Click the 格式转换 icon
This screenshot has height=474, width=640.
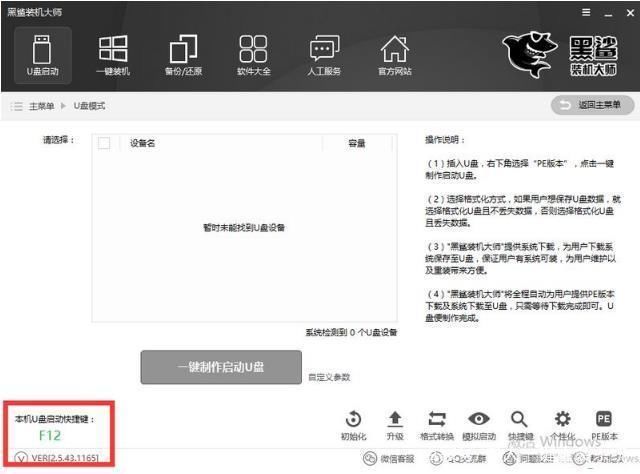[437, 426]
